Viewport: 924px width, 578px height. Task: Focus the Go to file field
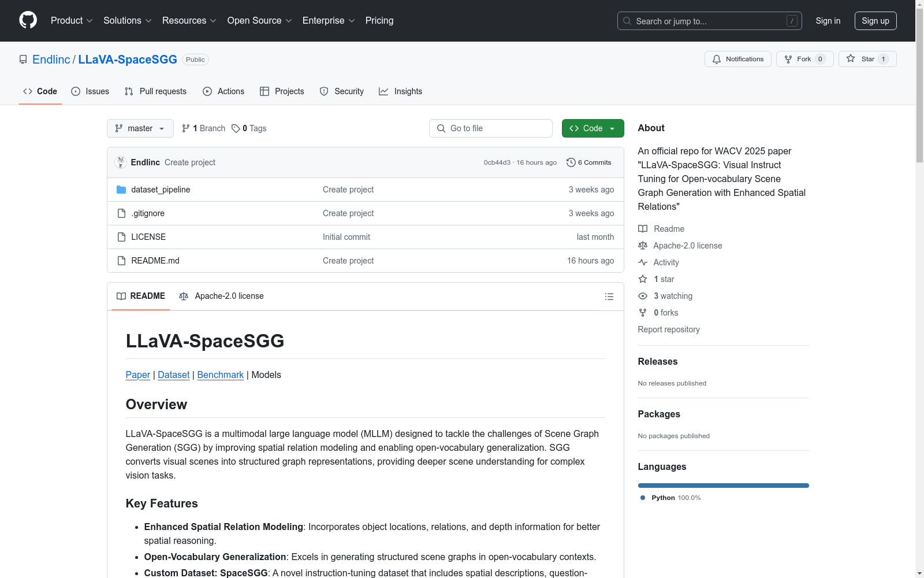point(491,128)
